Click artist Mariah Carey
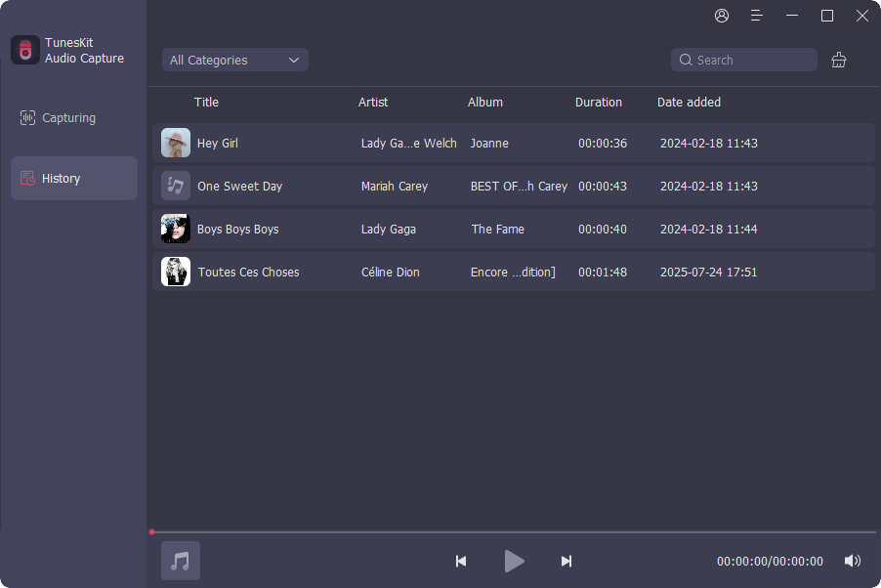Screen dimensions: 881x588 [x=395, y=186]
